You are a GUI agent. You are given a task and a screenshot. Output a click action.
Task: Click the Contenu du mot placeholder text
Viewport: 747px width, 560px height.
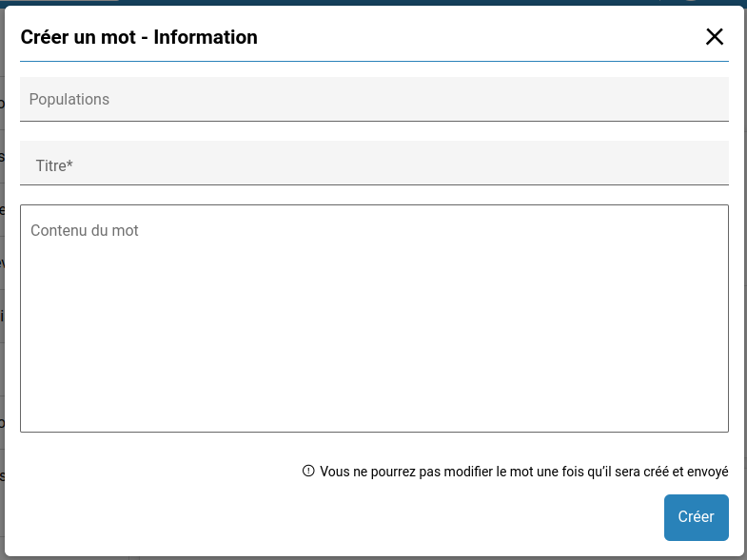(85, 230)
